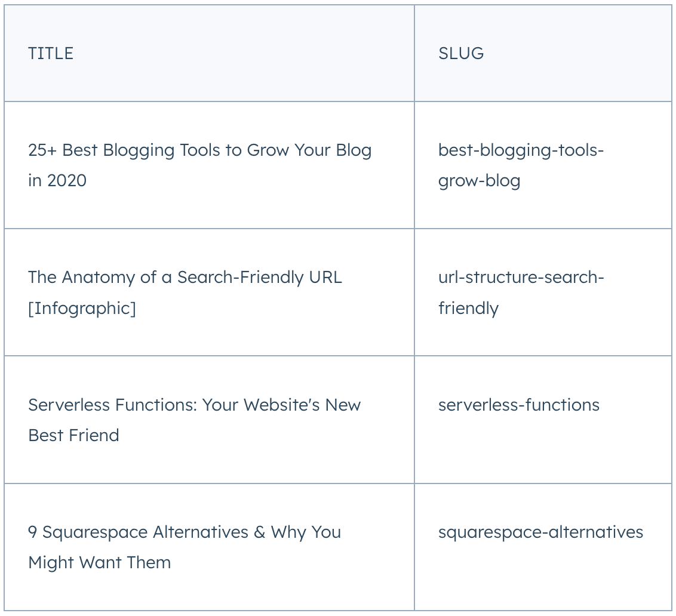Click the 'Best Friend' text line
The image size is (676, 616).
73,435
